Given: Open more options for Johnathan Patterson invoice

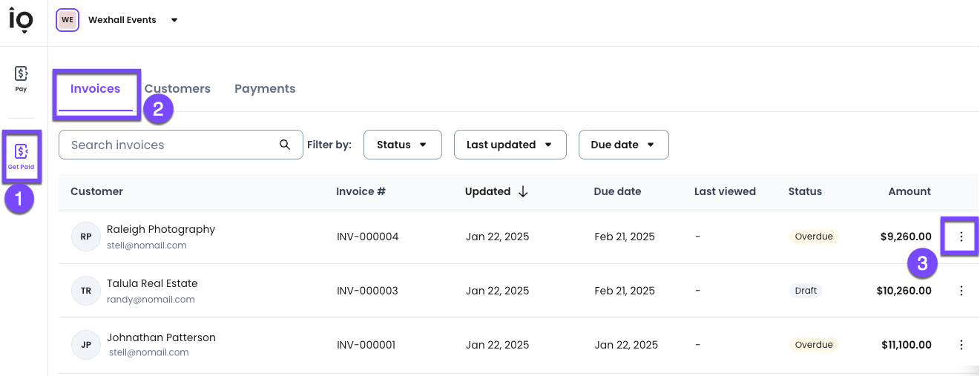Looking at the screenshot, I should coord(961,345).
